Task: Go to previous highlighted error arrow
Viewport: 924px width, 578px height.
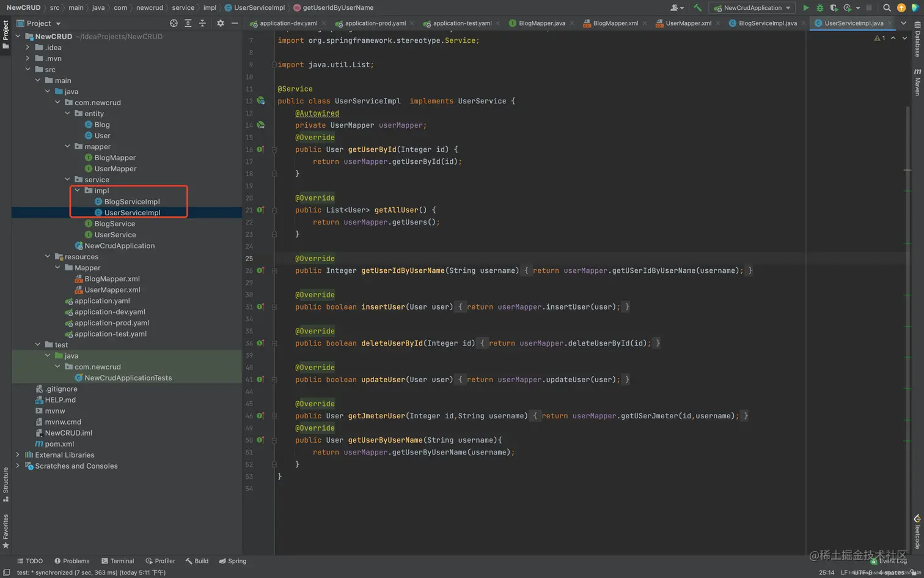Action: (893, 38)
